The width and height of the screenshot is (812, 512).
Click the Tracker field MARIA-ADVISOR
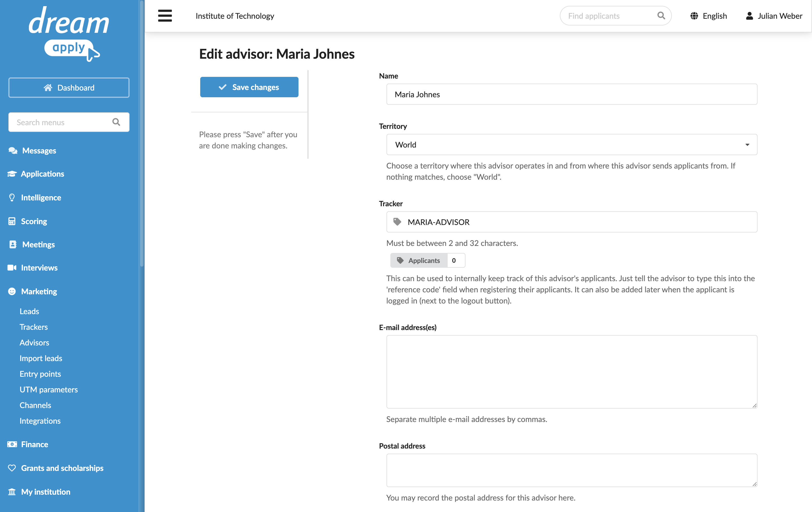(572, 222)
